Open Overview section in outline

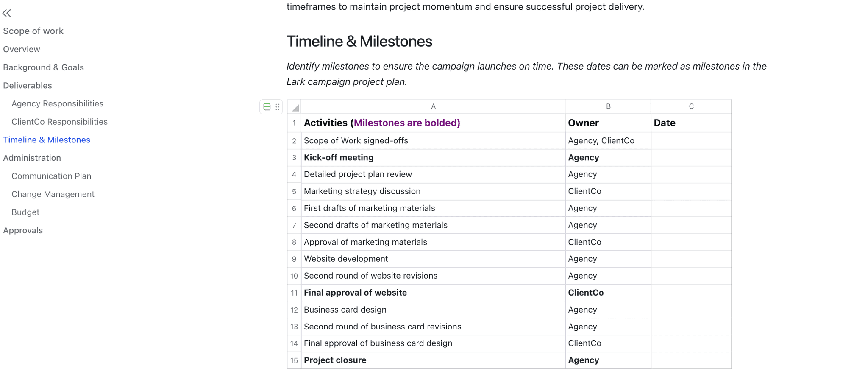pos(22,49)
